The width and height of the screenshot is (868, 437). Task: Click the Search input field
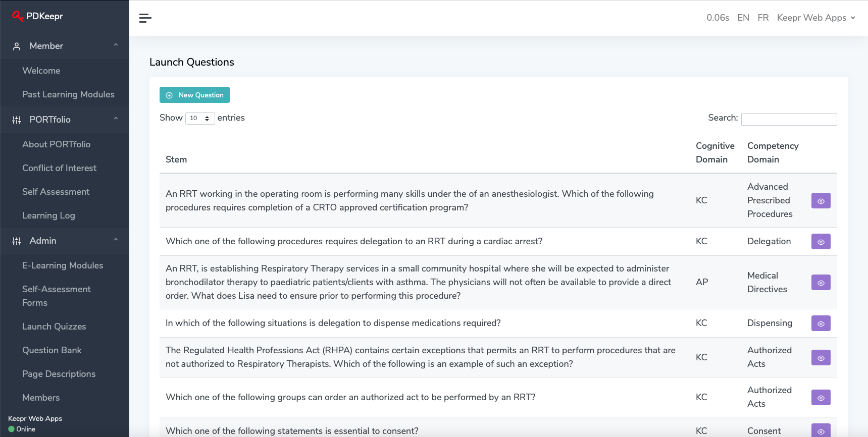[789, 119]
